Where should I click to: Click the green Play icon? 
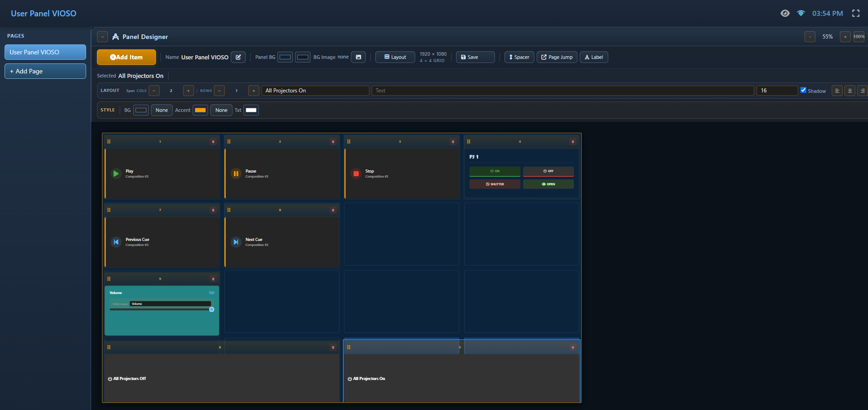tap(116, 174)
